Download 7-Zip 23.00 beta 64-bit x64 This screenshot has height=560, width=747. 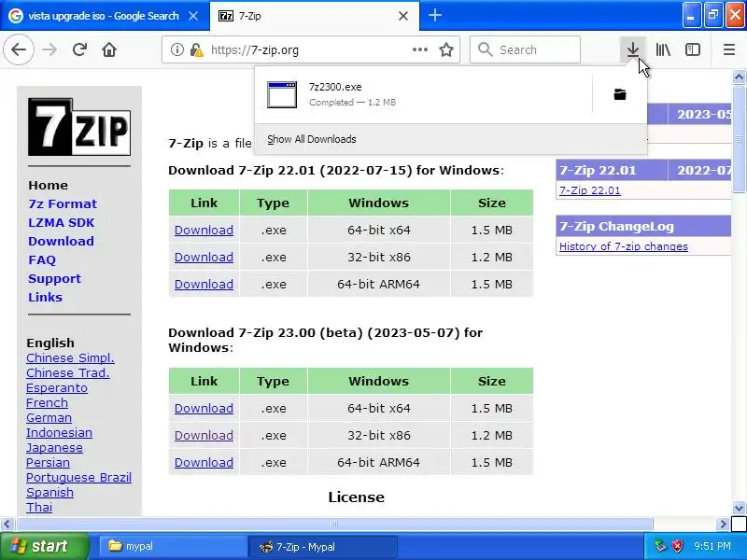tap(204, 408)
